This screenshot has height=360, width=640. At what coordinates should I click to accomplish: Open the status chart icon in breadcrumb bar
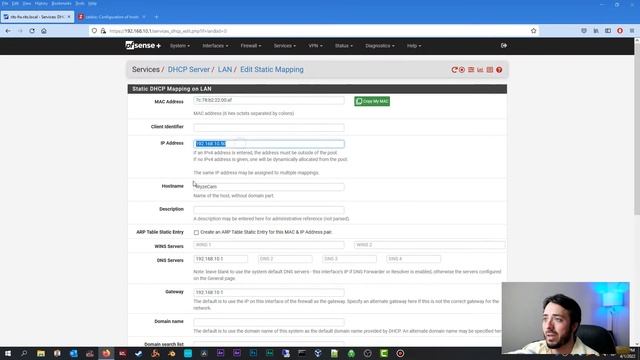[x=480, y=70]
